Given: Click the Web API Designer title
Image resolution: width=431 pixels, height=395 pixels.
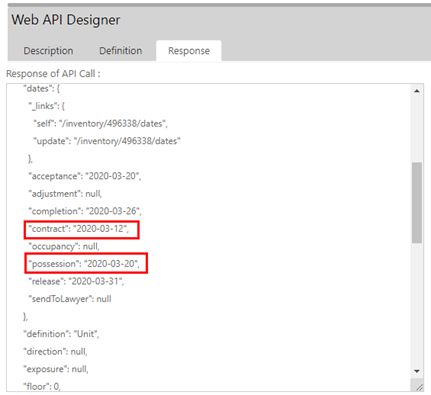Looking at the screenshot, I should coord(66,20).
